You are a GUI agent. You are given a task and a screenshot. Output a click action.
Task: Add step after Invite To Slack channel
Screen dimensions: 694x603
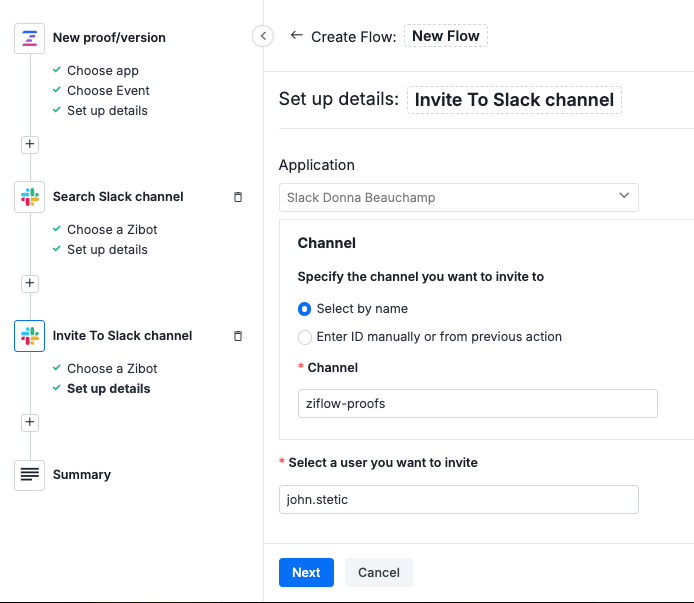pyautogui.click(x=30, y=422)
